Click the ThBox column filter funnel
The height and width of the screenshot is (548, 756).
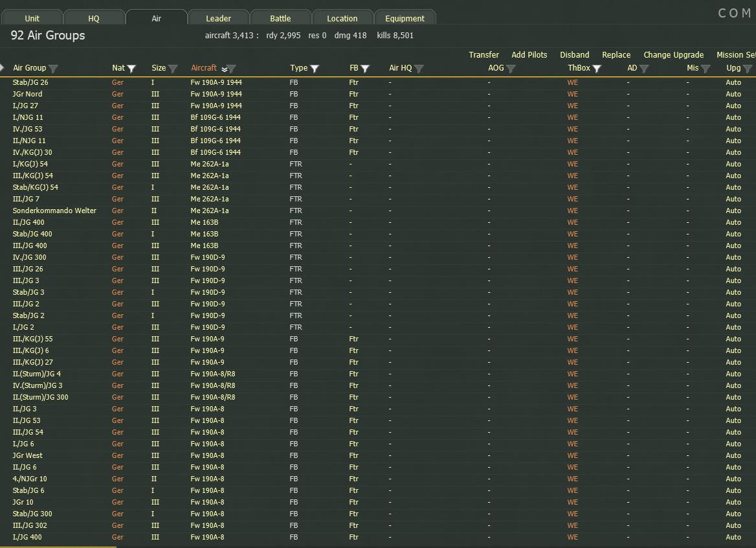coord(597,69)
